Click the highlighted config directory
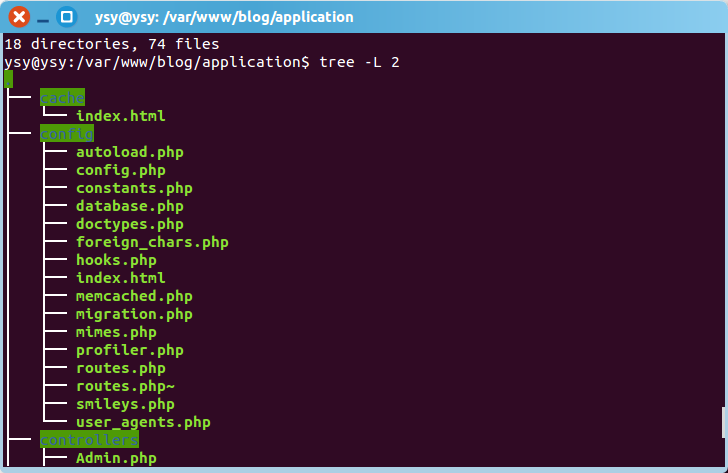 66,134
